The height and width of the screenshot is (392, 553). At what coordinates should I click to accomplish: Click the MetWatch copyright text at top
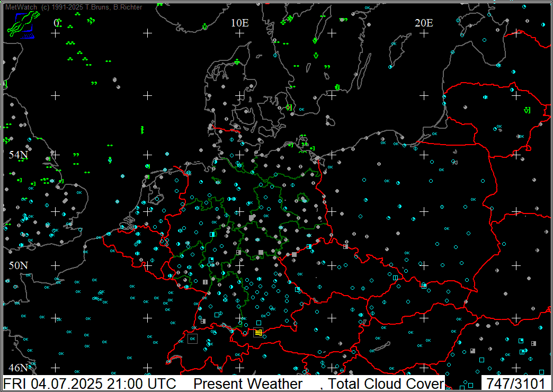pyautogui.click(x=74, y=7)
